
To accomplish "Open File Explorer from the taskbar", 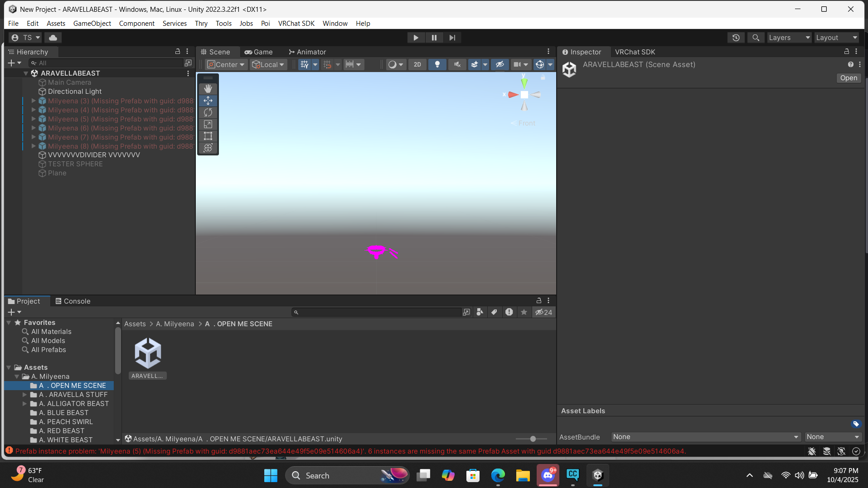I will [523, 475].
